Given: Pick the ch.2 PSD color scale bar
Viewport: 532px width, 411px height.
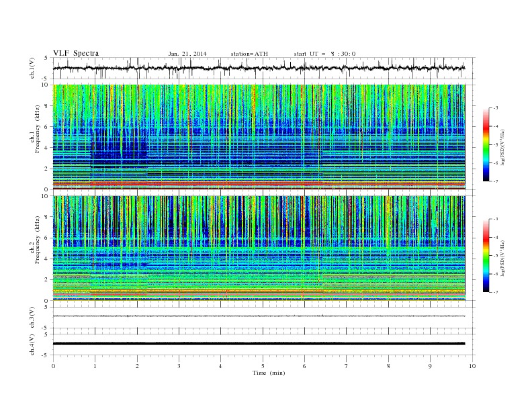Looking at the screenshot, I should 486,255.
